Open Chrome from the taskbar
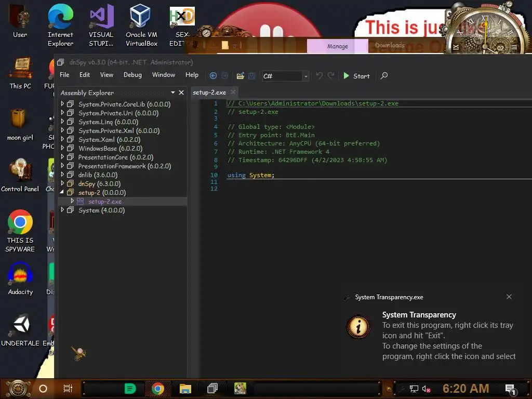 tap(158, 389)
